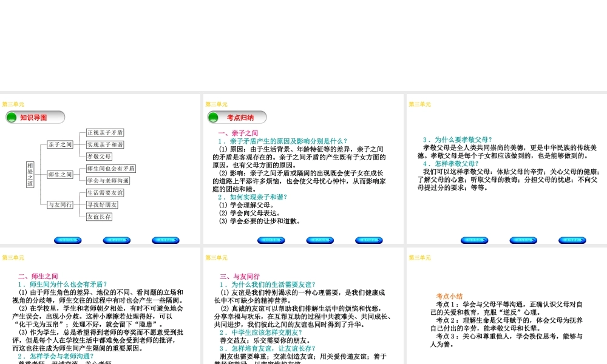Click the line (3) 学会必要的让步和道歉
607x364 pixels.
click(260, 221)
